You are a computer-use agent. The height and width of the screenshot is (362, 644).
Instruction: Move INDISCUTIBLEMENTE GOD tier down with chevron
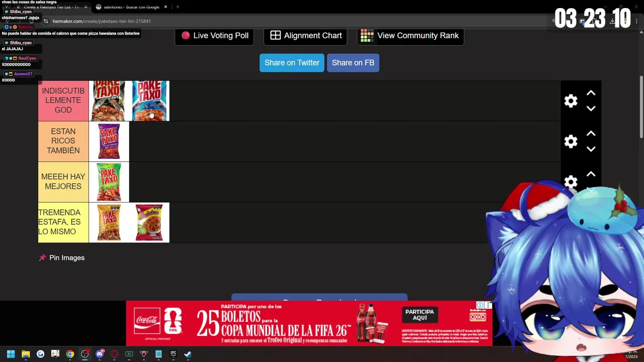(x=591, y=109)
